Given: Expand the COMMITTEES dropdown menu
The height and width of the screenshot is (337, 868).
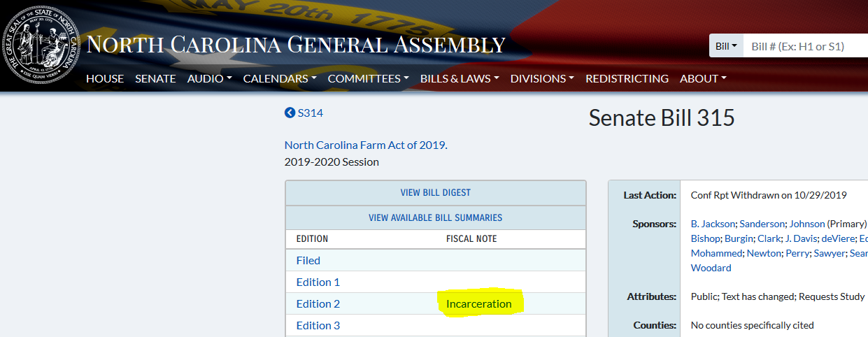Looking at the screenshot, I should pyautogui.click(x=369, y=78).
